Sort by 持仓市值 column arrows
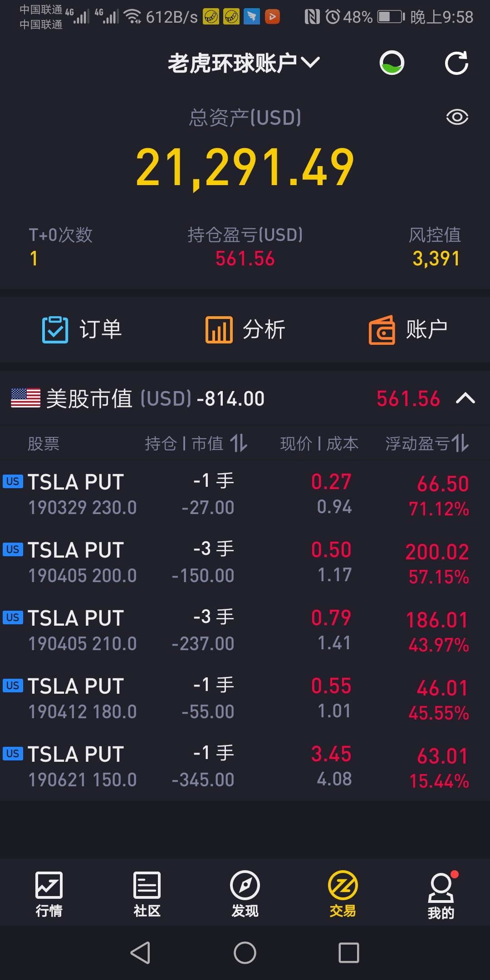This screenshot has height=980, width=490. tap(239, 443)
